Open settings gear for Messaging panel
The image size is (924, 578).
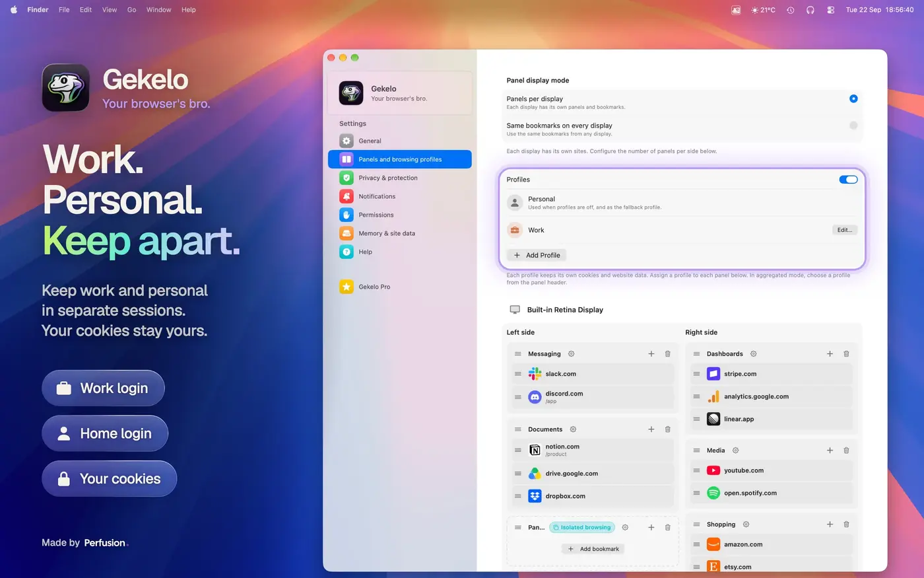pos(572,354)
